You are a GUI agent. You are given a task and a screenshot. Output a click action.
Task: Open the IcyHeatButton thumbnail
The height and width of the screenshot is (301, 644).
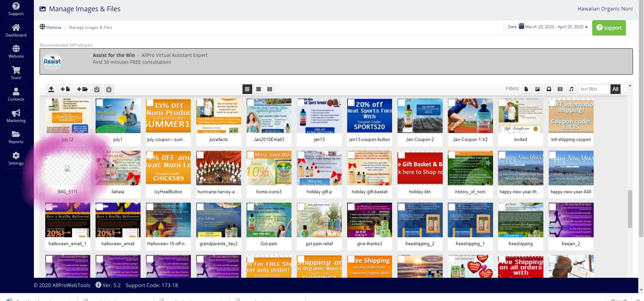pyautogui.click(x=168, y=168)
